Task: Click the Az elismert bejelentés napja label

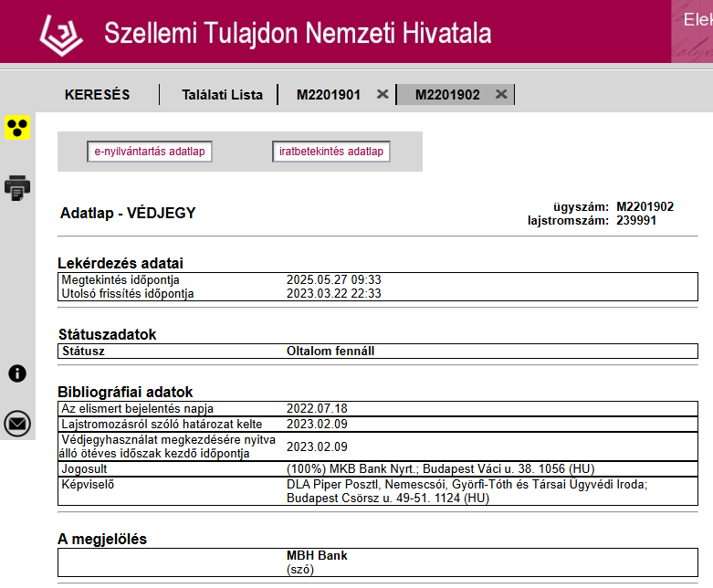Action: coord(137,408)
